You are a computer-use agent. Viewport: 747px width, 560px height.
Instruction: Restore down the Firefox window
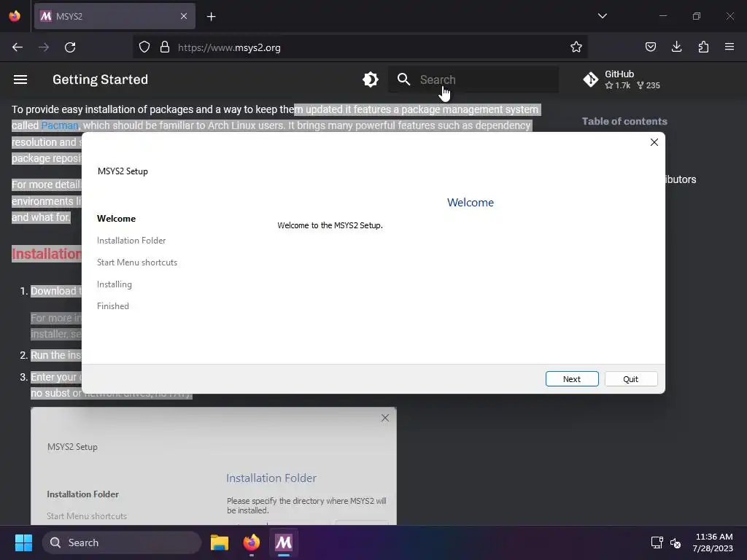[x=697, y=16]
